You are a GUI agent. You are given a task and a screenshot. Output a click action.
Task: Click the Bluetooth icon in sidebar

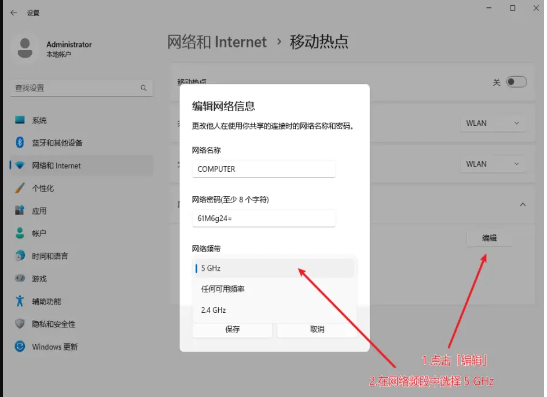(20, 142)
